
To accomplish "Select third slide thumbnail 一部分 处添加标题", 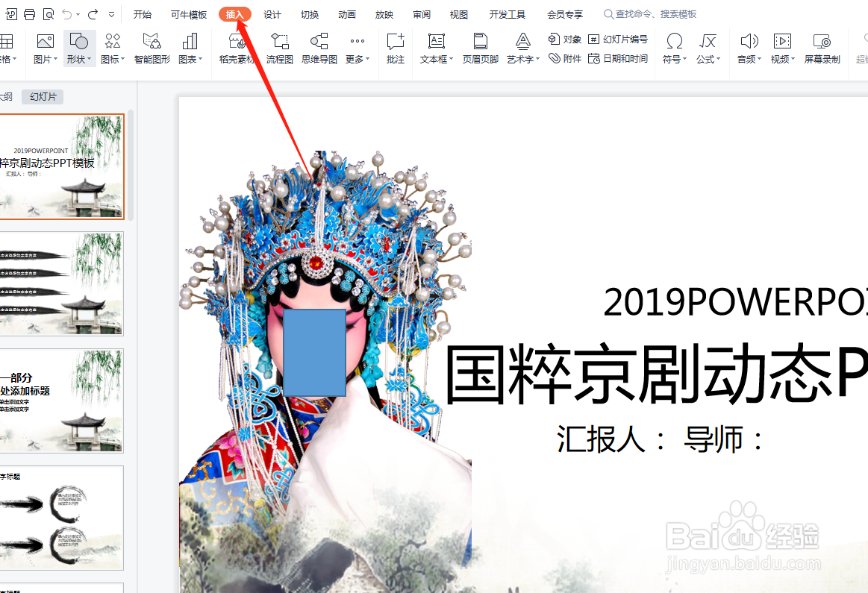I will 61,401.
